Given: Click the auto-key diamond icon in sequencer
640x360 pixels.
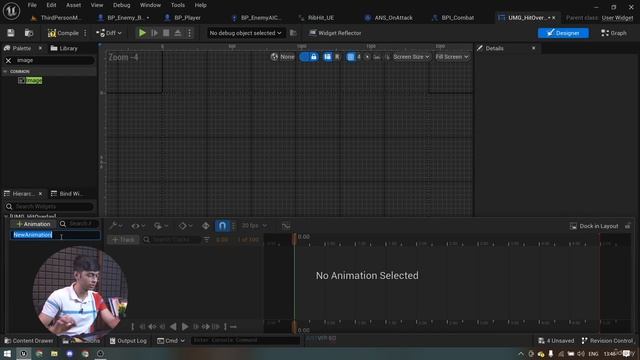Looking at the screenshot, I should click(x=206, y=226).
